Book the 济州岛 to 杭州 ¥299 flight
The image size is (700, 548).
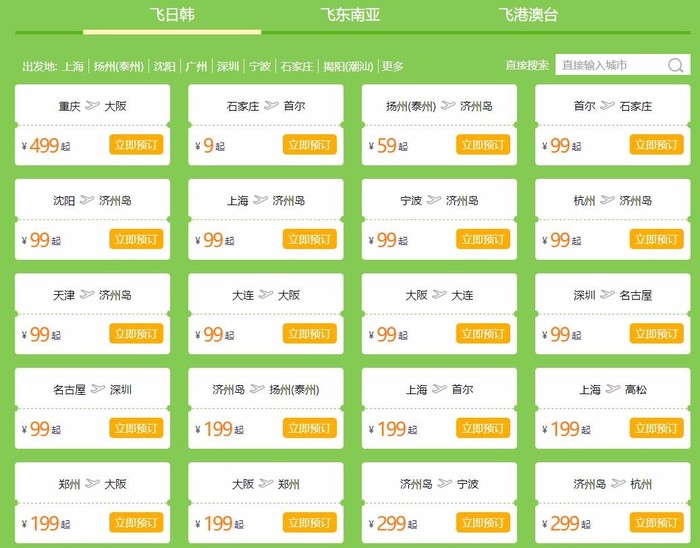coord(656,523)
